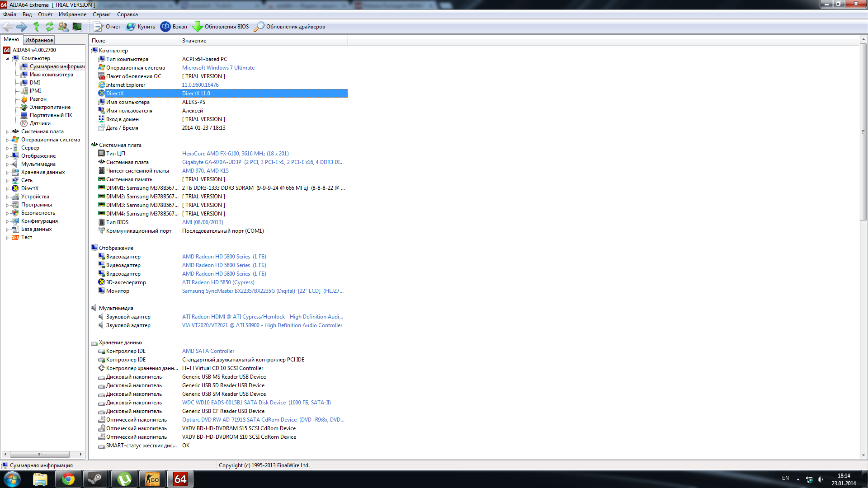Click the База данных tree icon
The width and height of the screenshot is (868, 488).
click(x=15, y=229)
